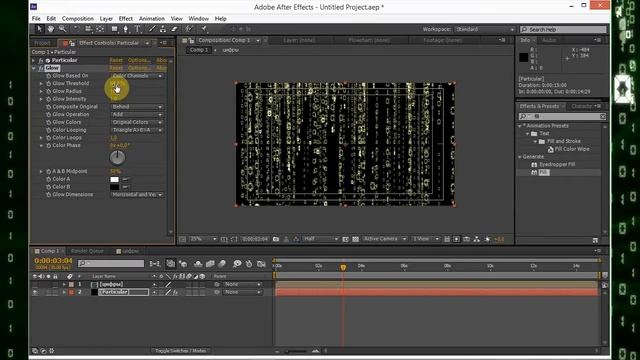Select the Zoom magnifier tool
Viewport: 640px width, 360px height.
[x=62, y=29]
